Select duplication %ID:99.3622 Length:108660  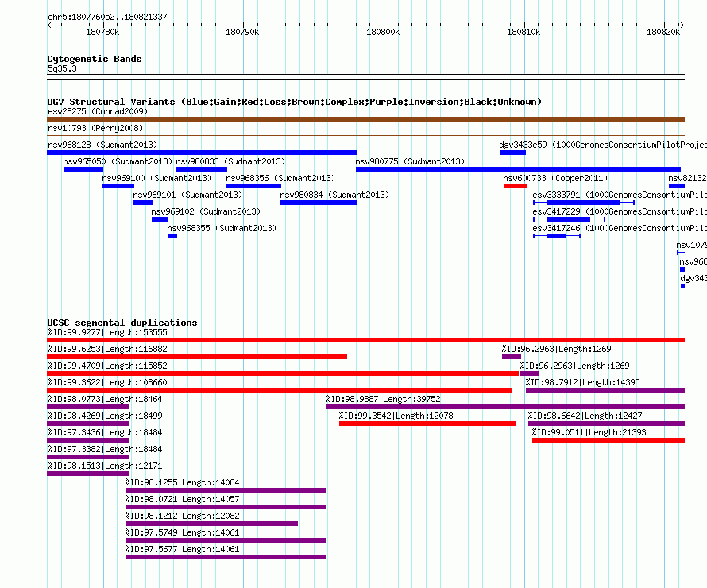click(x=280, y=390)
